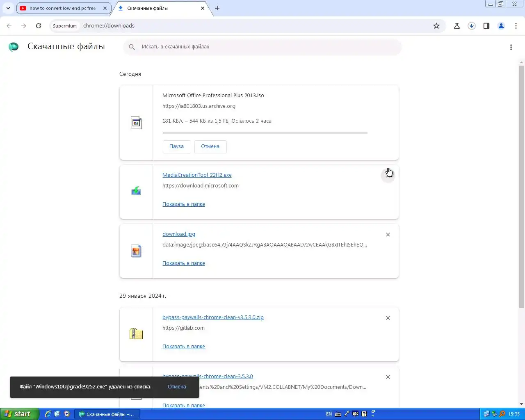Remove download.jpg from the list
The width and height of the screenshot is (525, 420).
388,235
